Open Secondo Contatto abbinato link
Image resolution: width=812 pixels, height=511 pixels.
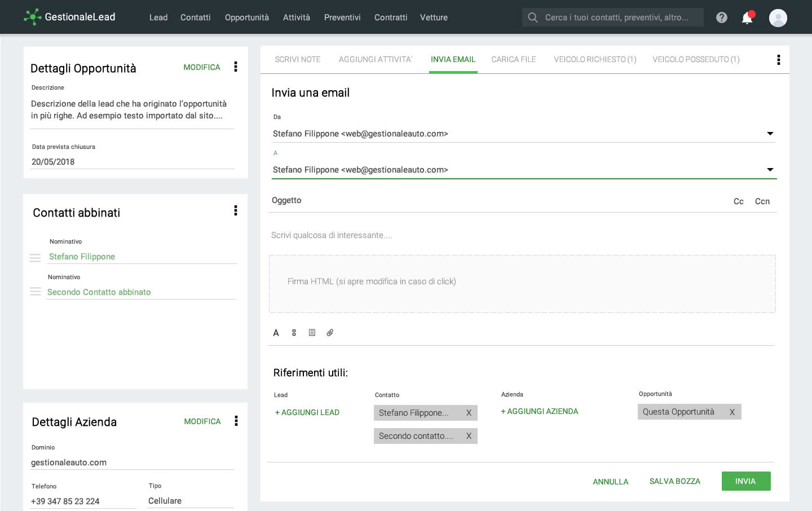pos(99,292)
